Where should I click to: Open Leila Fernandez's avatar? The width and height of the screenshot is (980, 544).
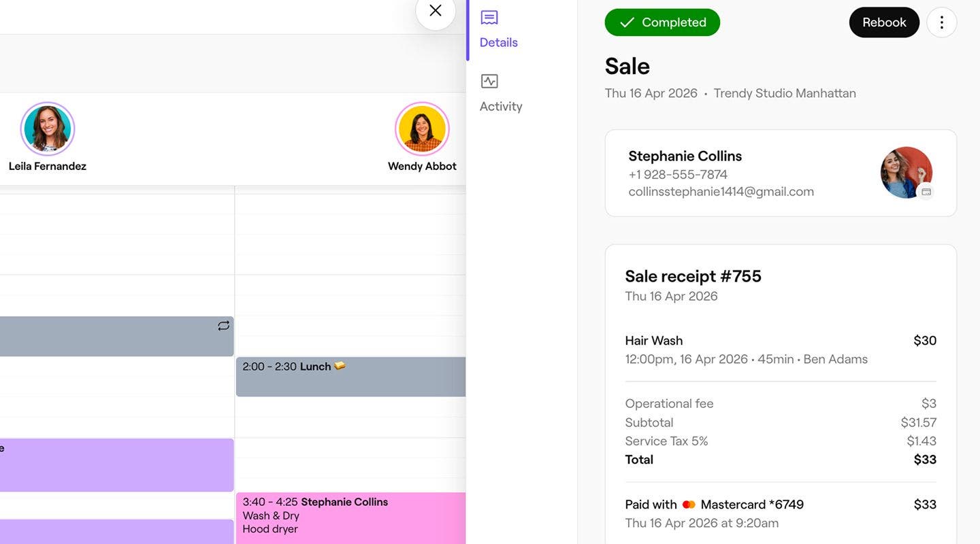coord(48,129)
